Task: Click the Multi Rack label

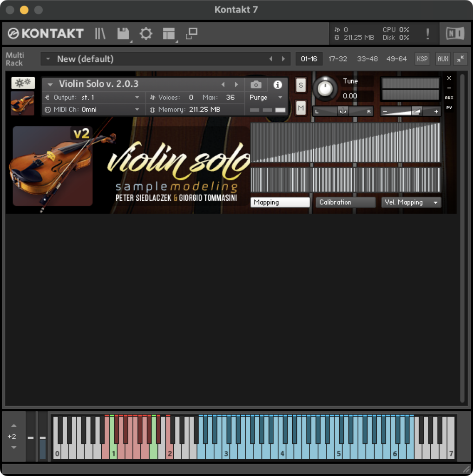Action: (14, 59)
